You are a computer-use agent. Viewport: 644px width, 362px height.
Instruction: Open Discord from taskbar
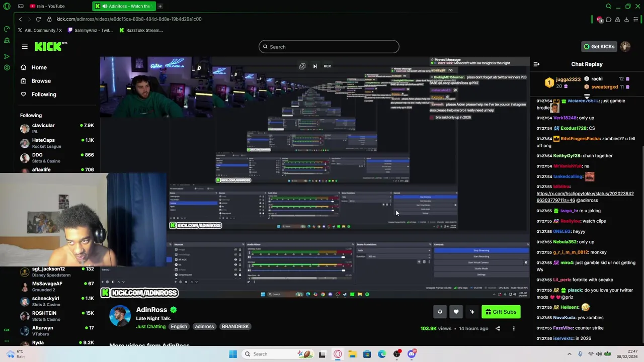412,354
